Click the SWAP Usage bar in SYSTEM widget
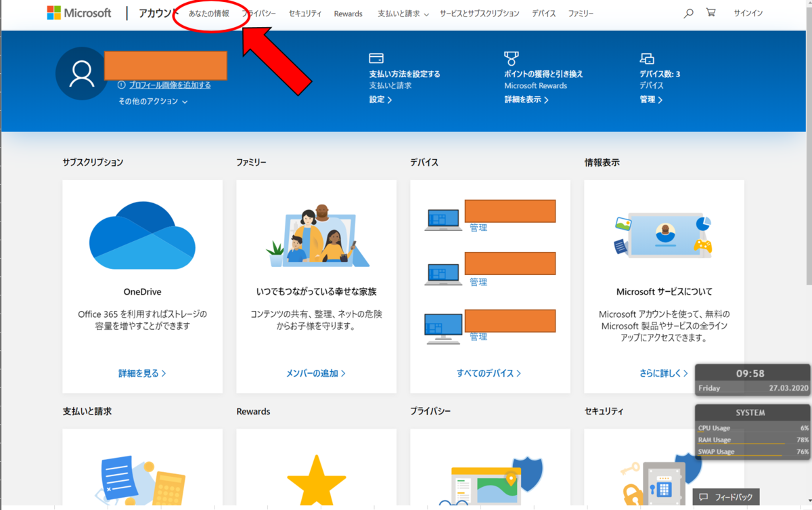Screen dimensions: 812x510 click(x=753, y=452)
